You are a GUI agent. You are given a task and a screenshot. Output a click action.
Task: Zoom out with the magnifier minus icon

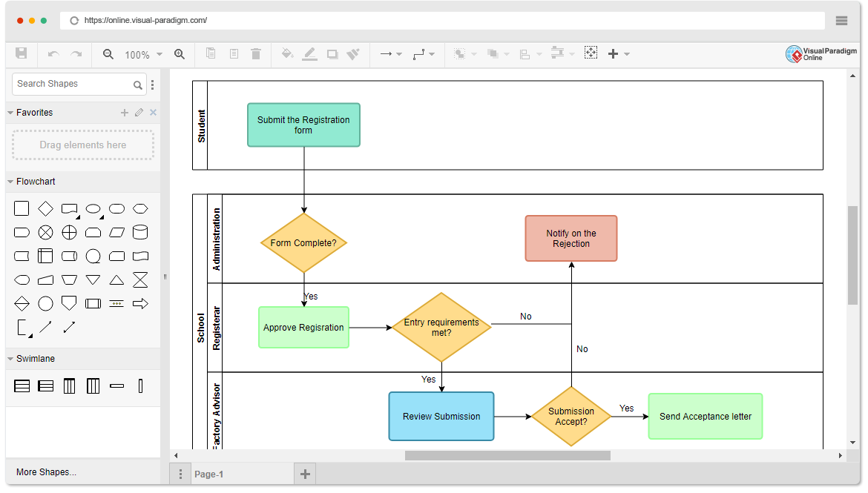coord(108,53)
